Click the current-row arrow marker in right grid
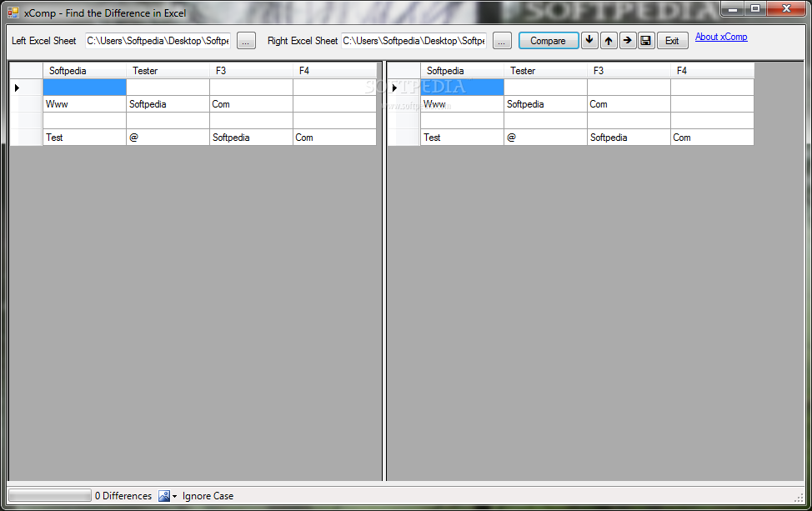Screen dimensions: 812x511 click(x=394, y=88)
